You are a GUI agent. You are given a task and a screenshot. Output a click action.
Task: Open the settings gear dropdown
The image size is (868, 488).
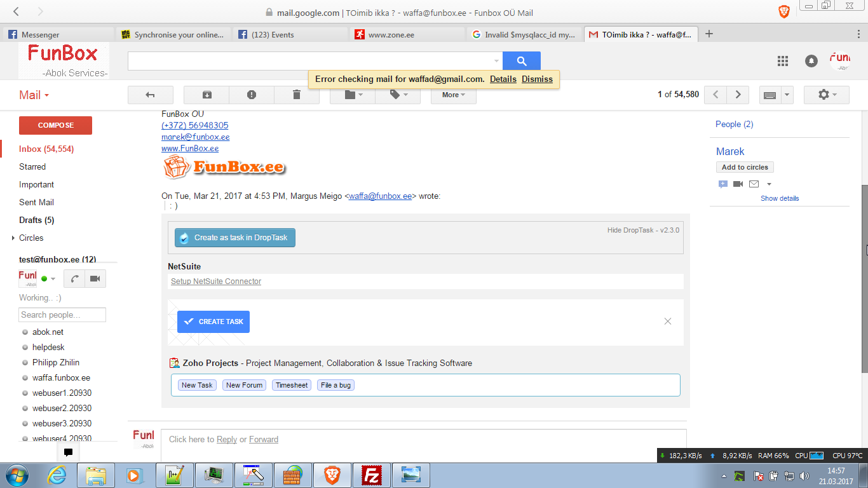(x=827, y=95)
